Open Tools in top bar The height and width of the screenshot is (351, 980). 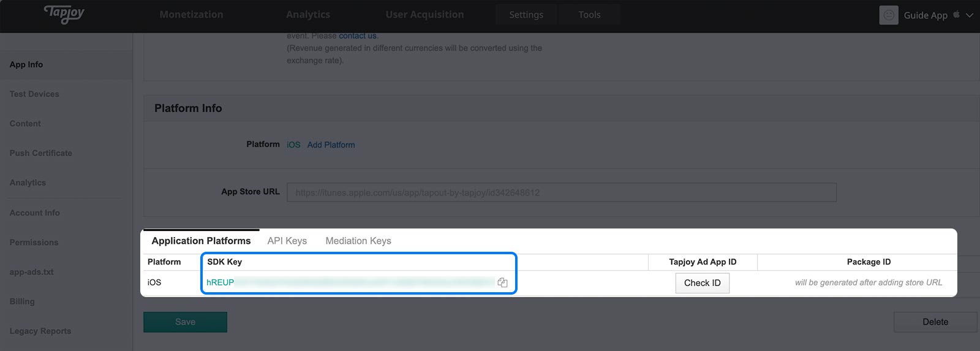pos(589,15)
